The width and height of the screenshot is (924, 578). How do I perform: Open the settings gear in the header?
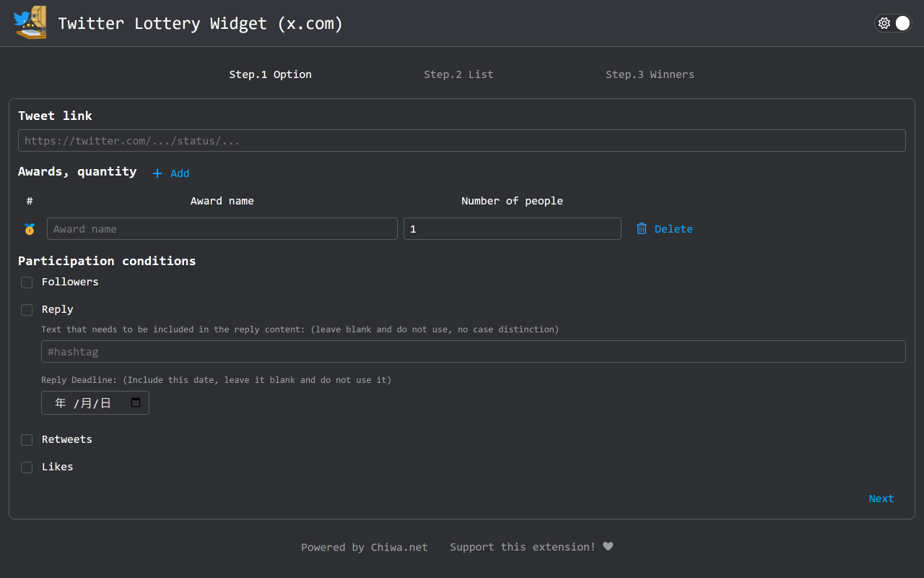point(884,23)
